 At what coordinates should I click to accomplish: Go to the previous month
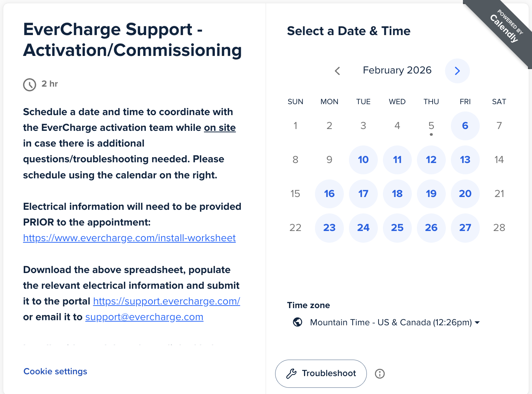click(x=337, y=71)
